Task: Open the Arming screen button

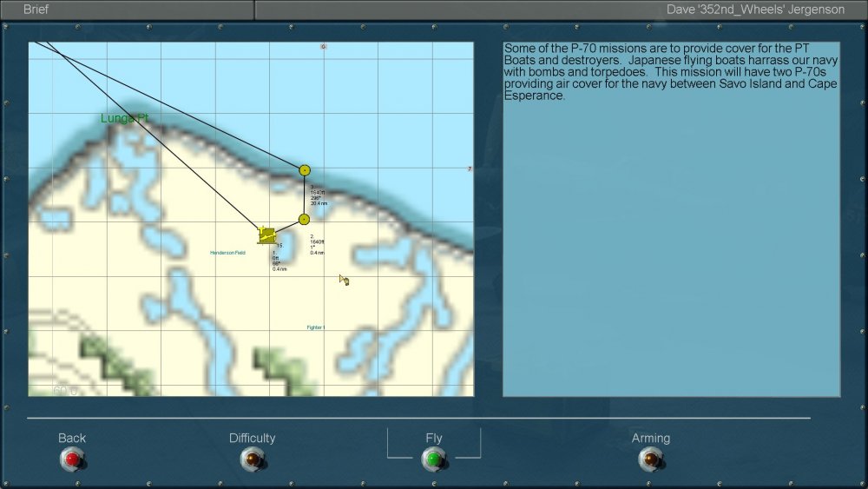Action: point(650,459)
